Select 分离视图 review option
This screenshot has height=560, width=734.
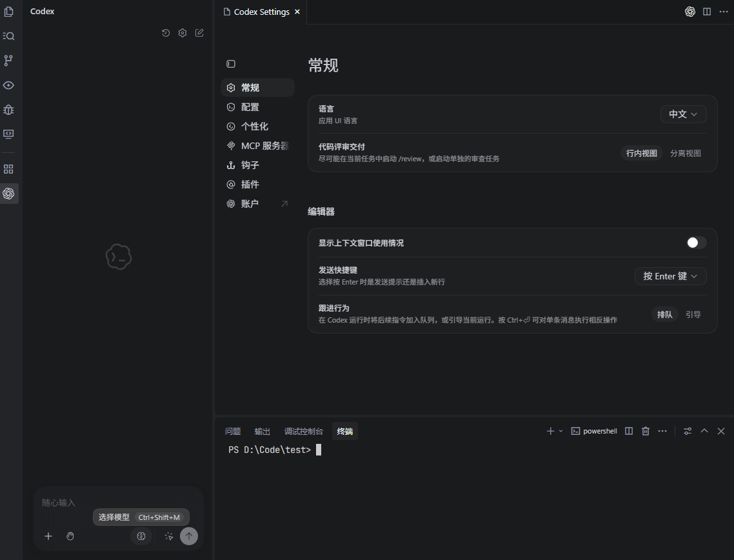(686, 153)
